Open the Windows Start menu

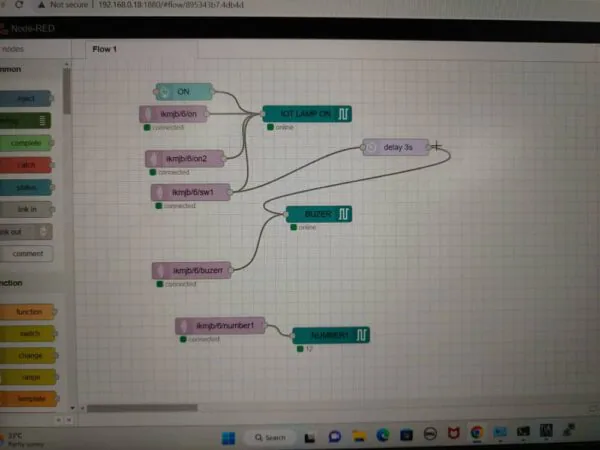pyautogui.click(x=226, y=437)
